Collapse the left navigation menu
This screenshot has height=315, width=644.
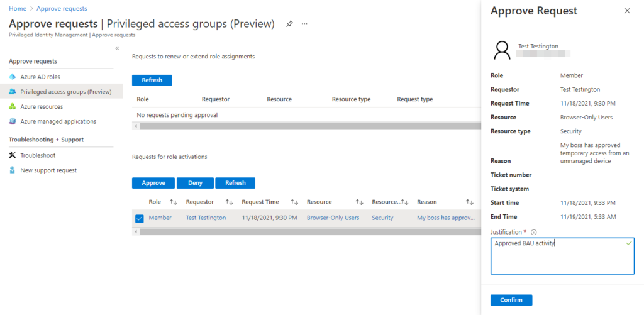coord(117,48)
